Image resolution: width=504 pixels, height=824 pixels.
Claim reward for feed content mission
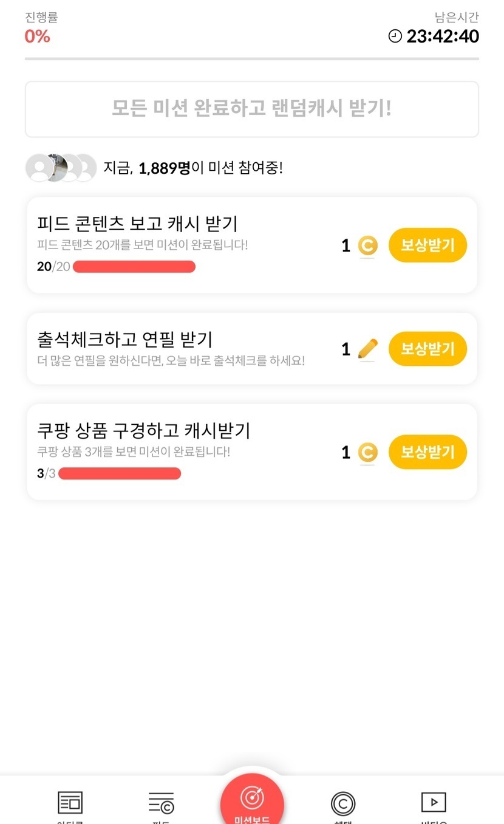427,245
